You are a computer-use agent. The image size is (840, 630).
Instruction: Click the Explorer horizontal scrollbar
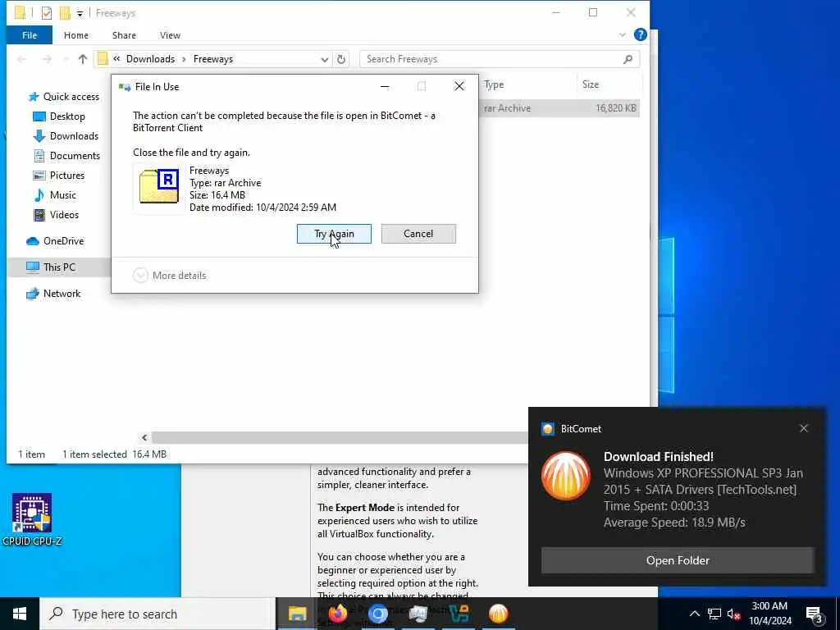click(x=340, y=438)
